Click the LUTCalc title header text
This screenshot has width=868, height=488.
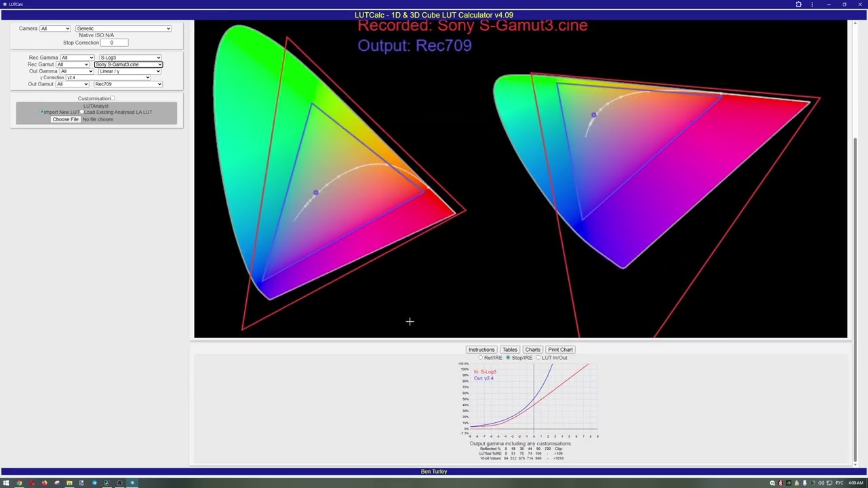point(434,15)
